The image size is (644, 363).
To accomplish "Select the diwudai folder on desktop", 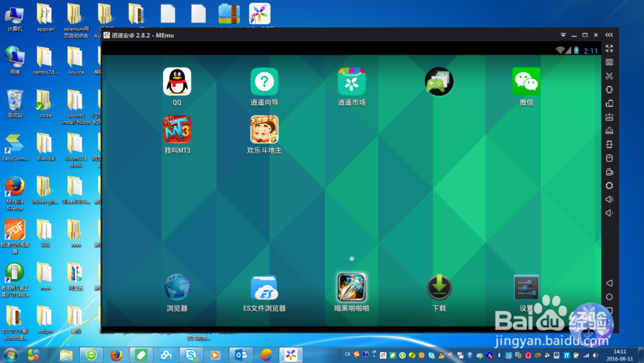I will [x=45, y=147].
